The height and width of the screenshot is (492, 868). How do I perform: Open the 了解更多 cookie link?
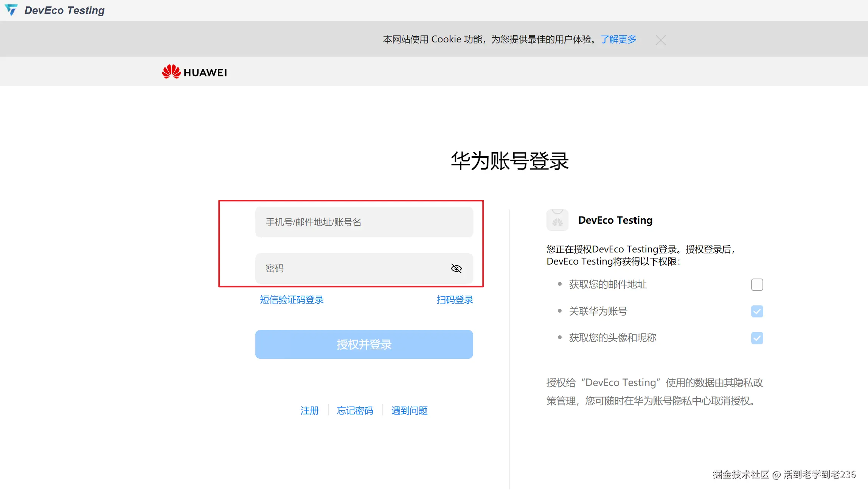pyautogui.click(x=618, y=39)
